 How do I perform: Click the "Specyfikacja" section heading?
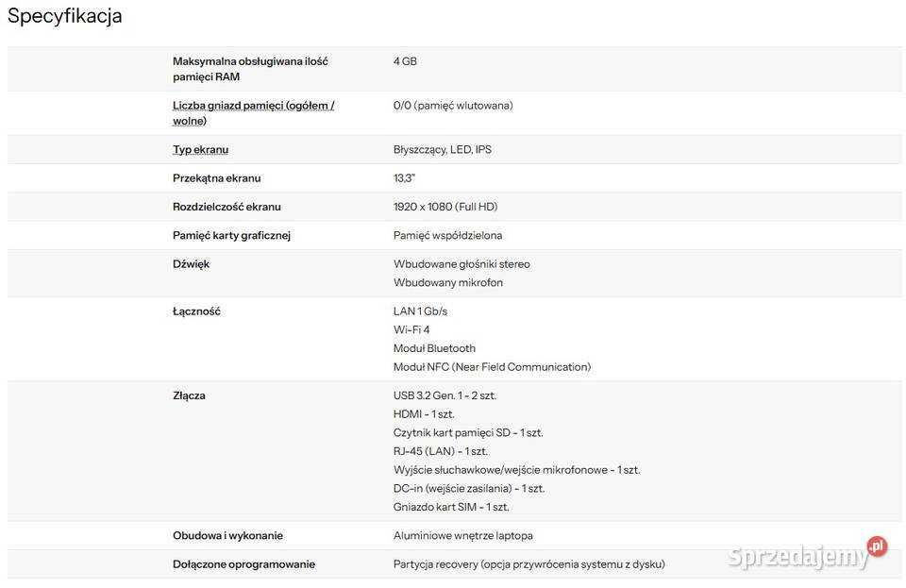(x=65, y=16)
